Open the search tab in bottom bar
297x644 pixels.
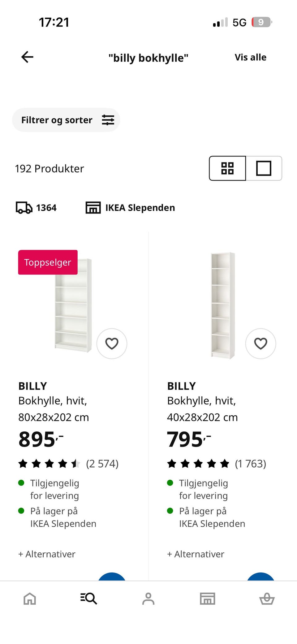(89, 599)
